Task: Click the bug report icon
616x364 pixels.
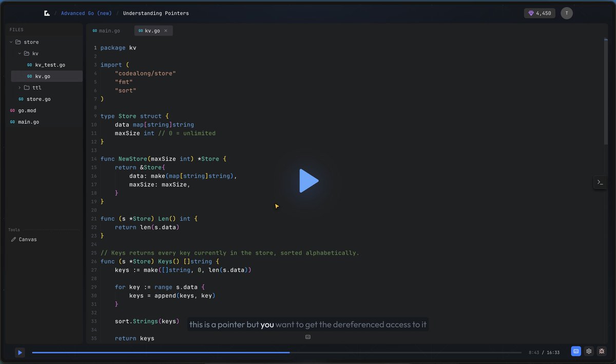Action: point(602,351)
